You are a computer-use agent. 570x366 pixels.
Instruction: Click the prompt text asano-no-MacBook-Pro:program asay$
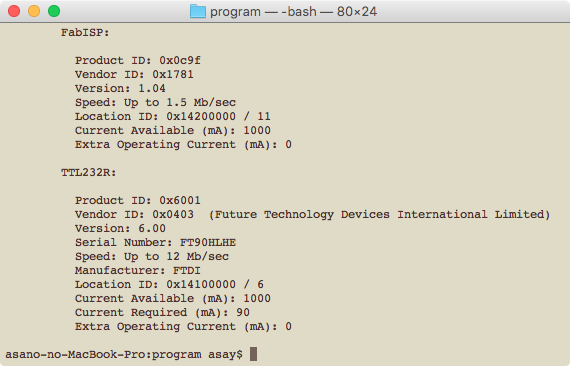124,354
